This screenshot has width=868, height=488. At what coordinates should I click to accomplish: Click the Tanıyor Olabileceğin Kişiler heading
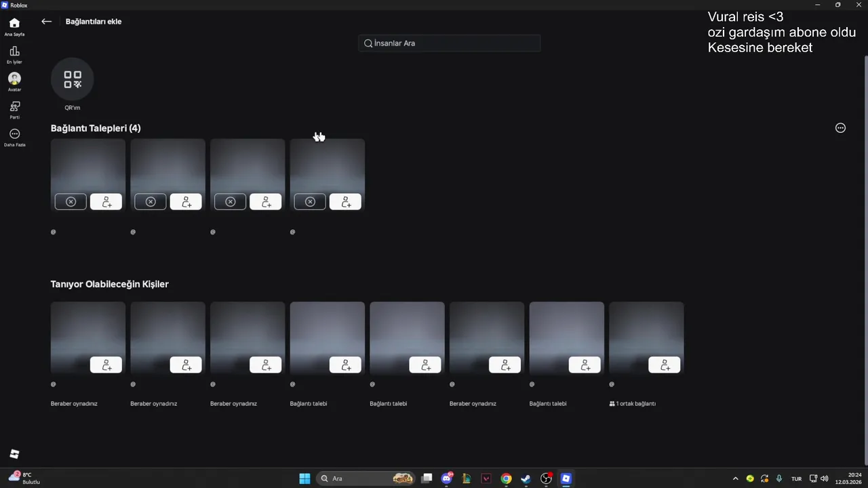click(109, 284)
